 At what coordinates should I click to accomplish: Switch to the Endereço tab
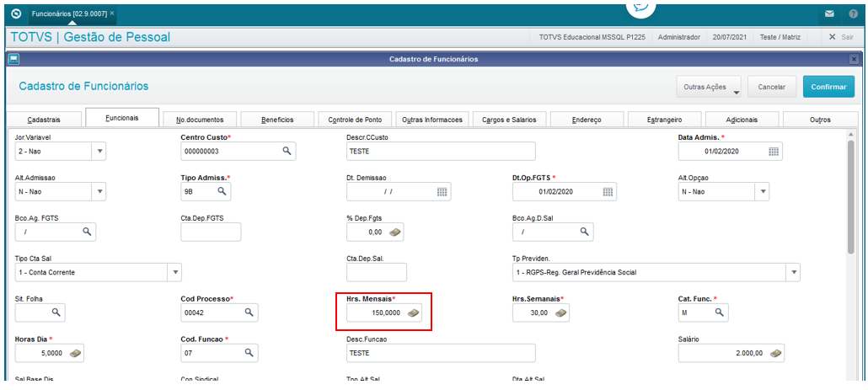[x=587, y=120]
